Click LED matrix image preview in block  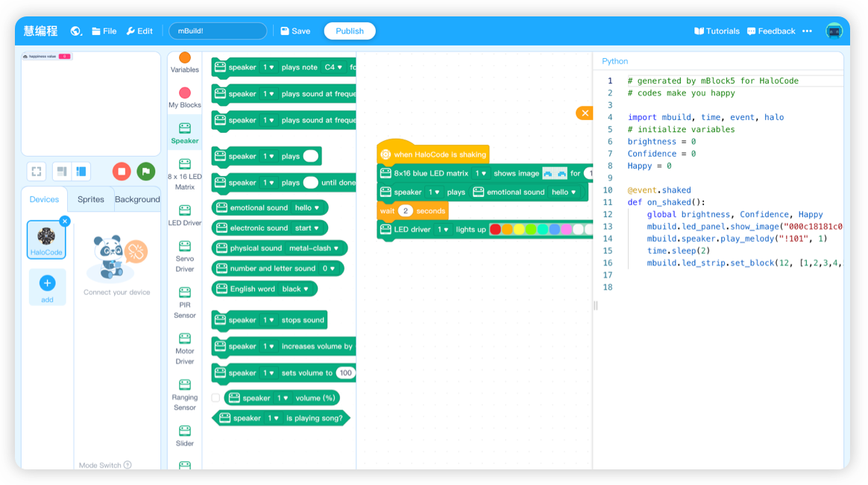555,174
